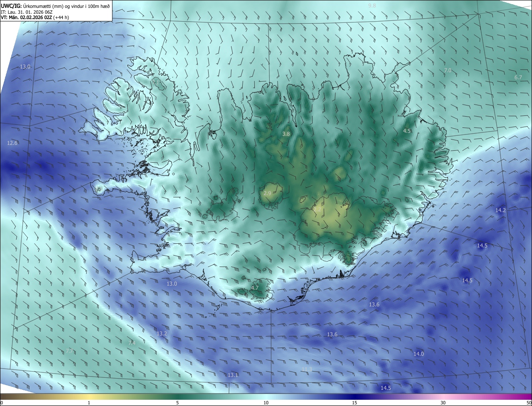532x406 pixels.
Task: Click the 2.9 label on Hofsjökull glacier
Action: (x=267, y=193)
